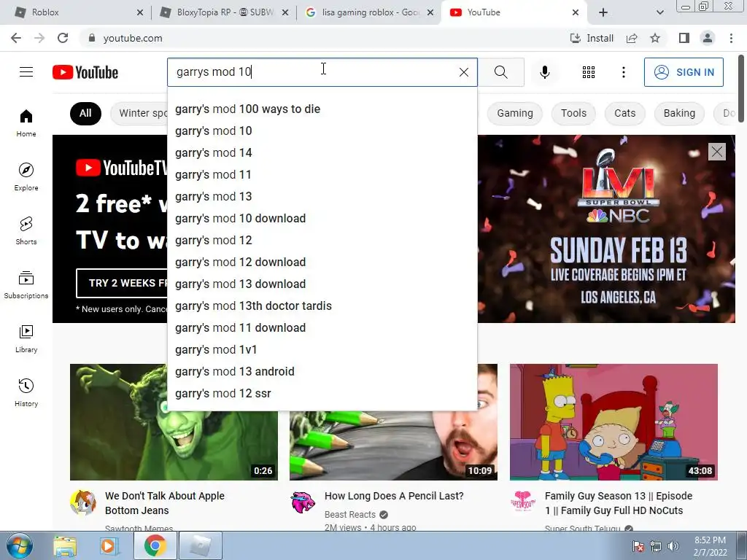Choose suggestion garry's mod 10 download
The height and width of the screenshot is (560, 747).
[x=322, y=219]
